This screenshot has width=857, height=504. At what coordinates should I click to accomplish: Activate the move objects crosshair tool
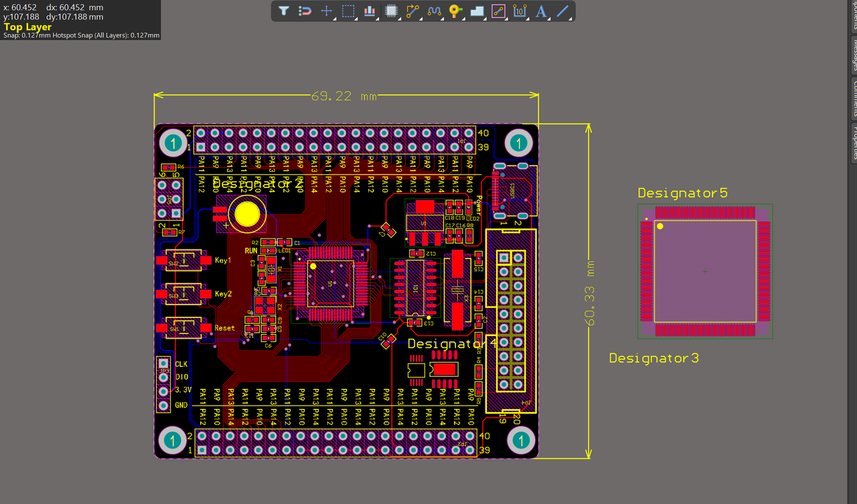326,11
